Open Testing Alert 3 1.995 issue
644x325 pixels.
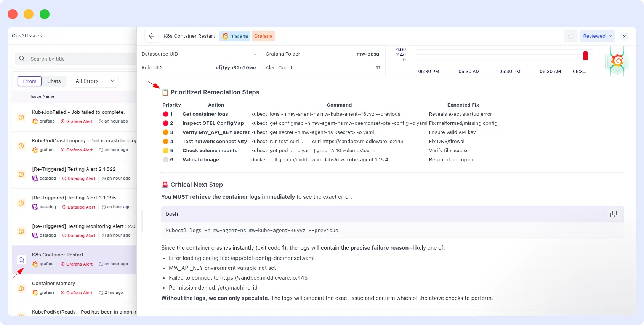(x=74, y=203)
